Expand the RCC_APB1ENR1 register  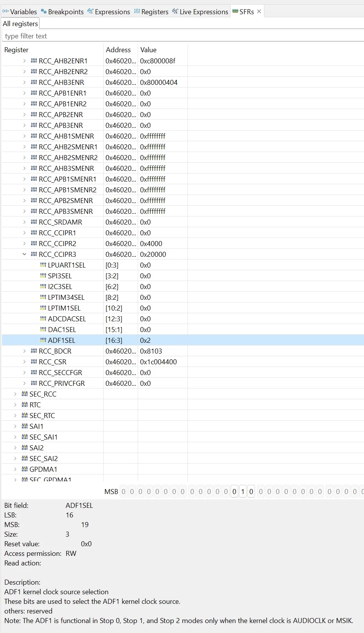click(25, 93)
